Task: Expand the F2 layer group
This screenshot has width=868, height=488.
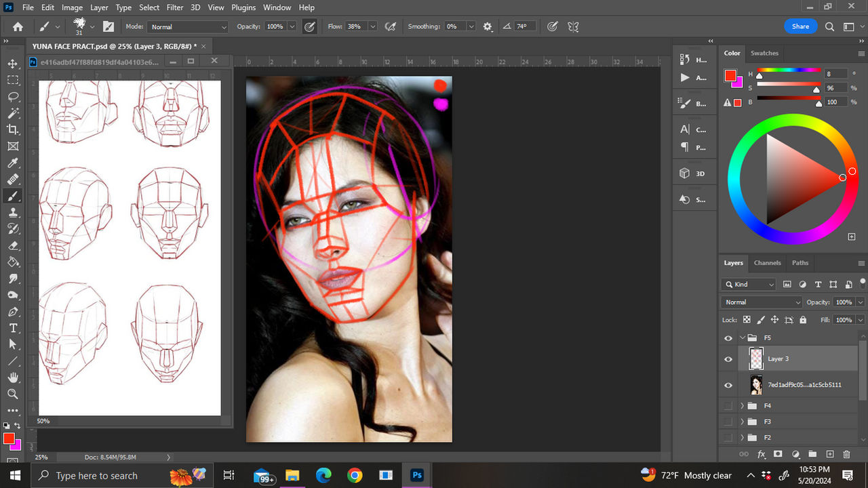Action: (741, 437)
